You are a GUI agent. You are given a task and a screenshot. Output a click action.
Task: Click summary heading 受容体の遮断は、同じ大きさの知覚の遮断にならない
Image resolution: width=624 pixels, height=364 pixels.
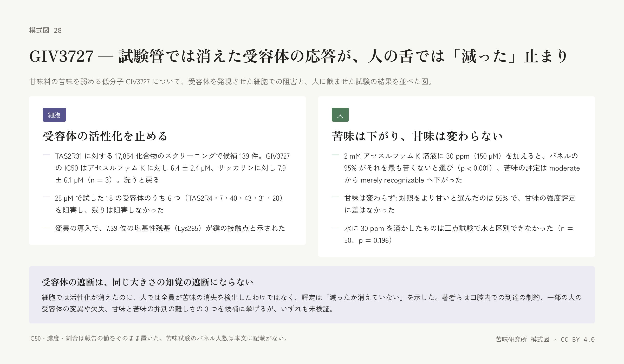147,282
